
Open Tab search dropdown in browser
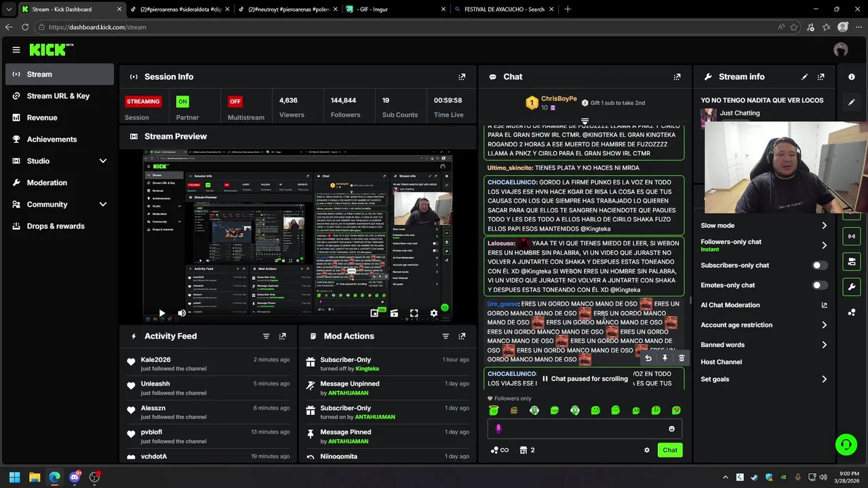pos(8,9)
